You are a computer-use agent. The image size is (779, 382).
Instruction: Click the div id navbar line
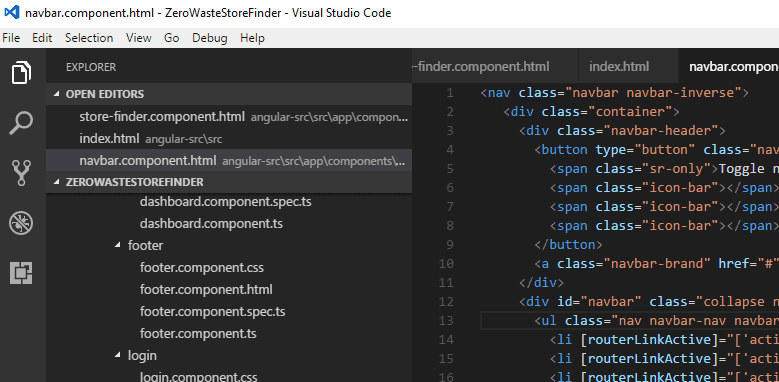[x=649, y=302]
